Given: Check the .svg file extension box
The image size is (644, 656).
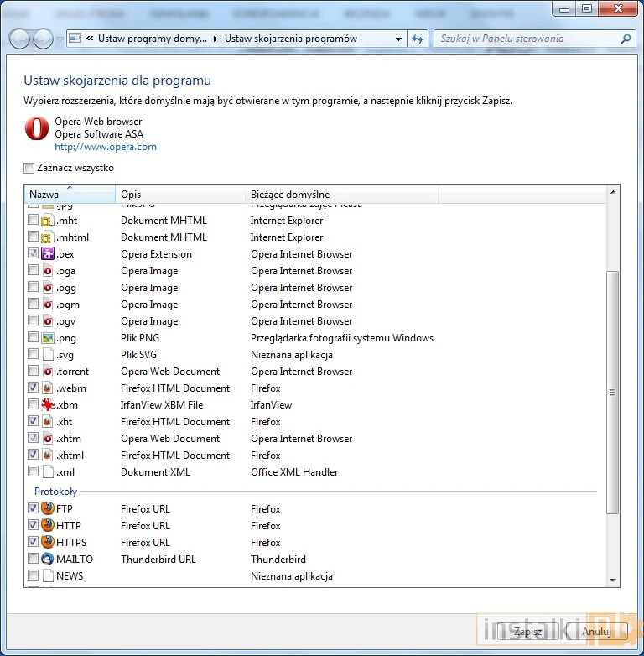Looking at the screenshot, I should (x=33, y=355).
